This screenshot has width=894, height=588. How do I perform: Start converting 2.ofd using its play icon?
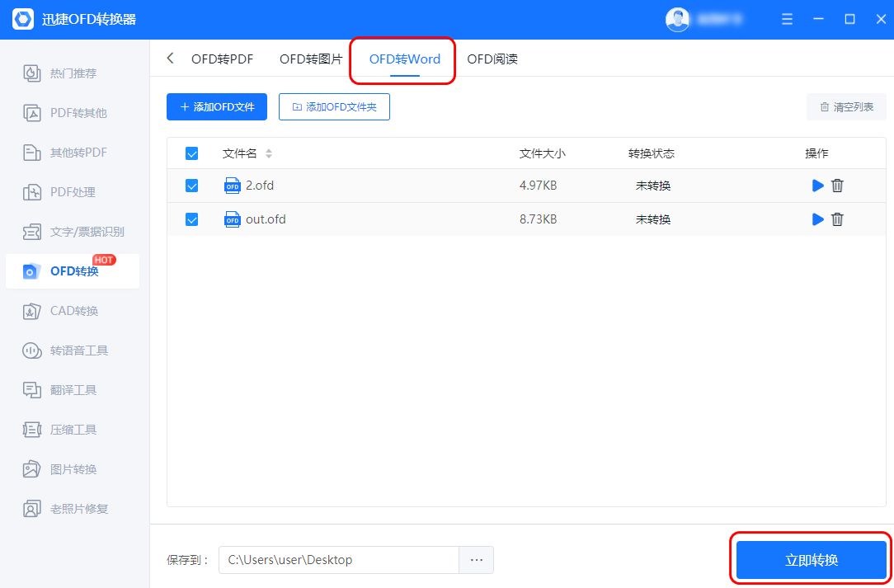click(x=817, y=186)
